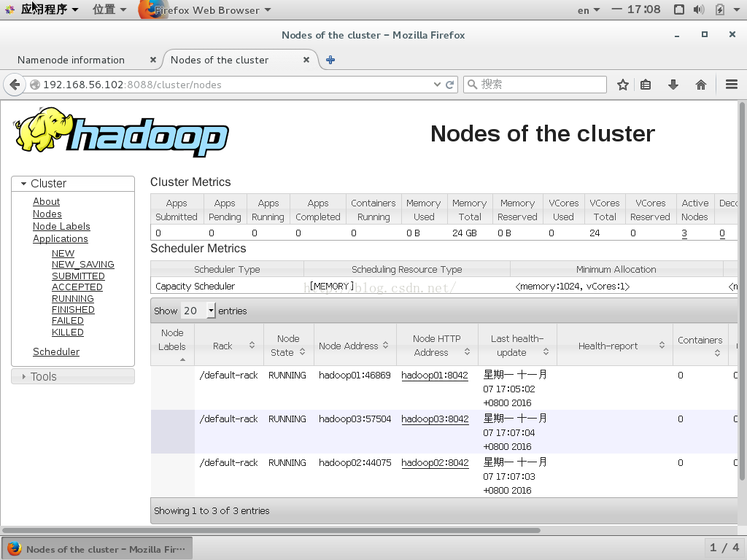Open the Node Labels link
The width and height of the screenshot is (747, 560).
pyautogui.click(x=61, y=226)
